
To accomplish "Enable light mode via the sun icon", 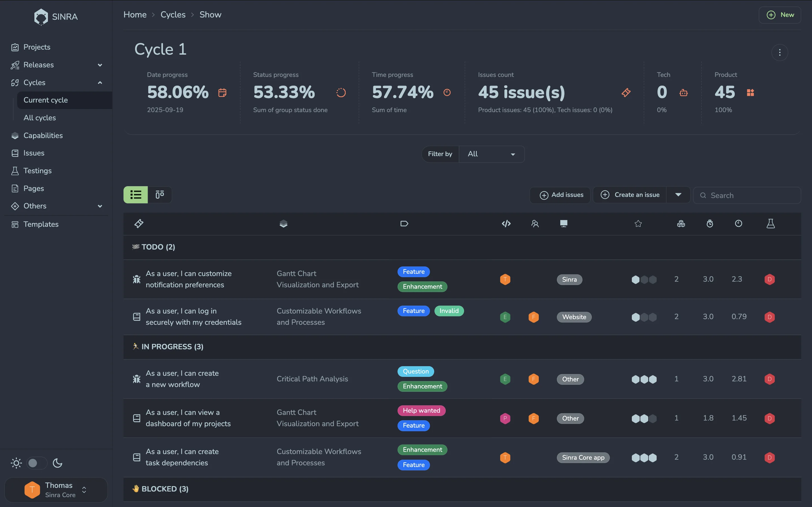I will click(x=16, y=463).
